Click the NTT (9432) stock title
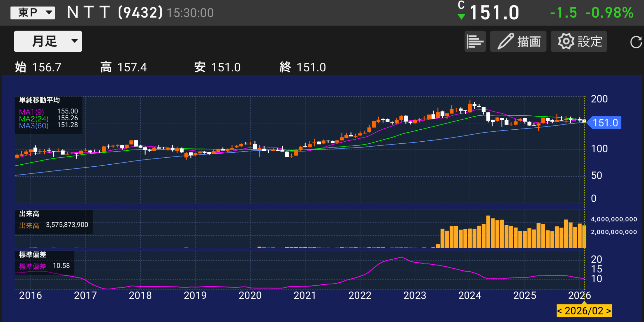 tap(115, 13)
